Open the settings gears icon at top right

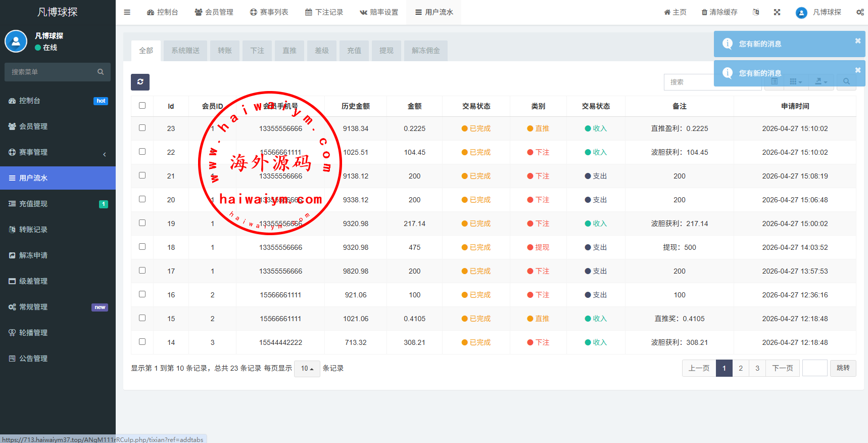859,12
